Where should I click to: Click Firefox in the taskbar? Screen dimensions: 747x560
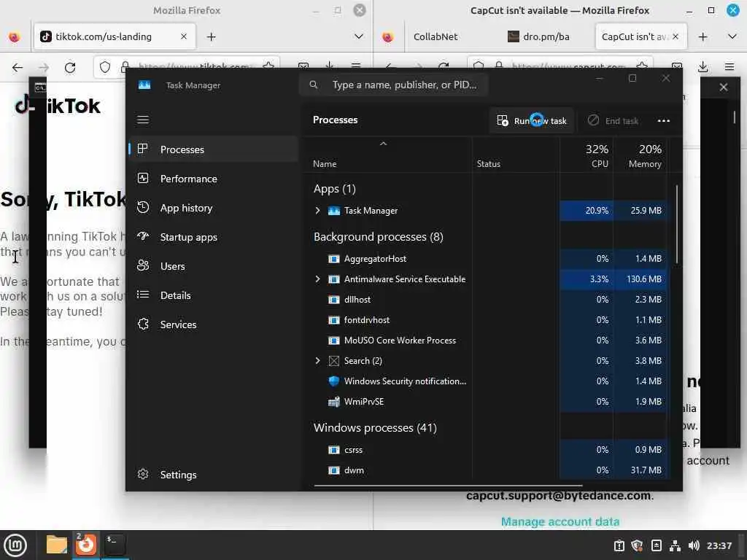coord(86,545)
